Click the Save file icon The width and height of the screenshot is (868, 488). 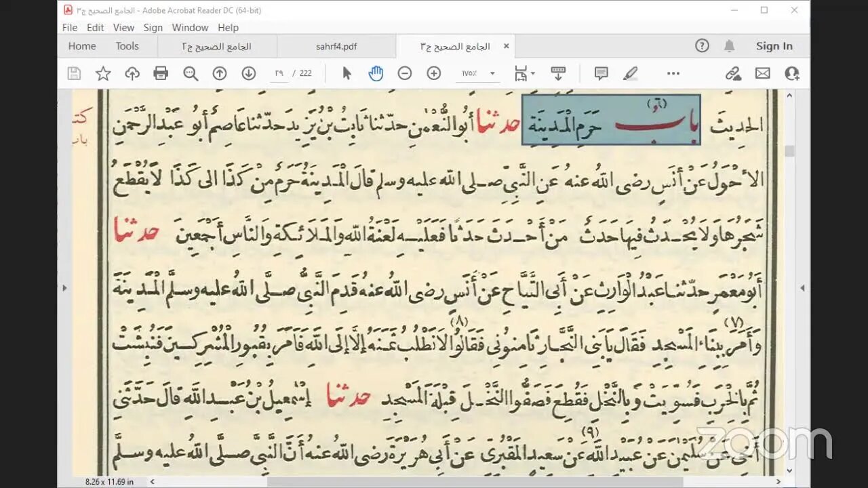point(75,73)
